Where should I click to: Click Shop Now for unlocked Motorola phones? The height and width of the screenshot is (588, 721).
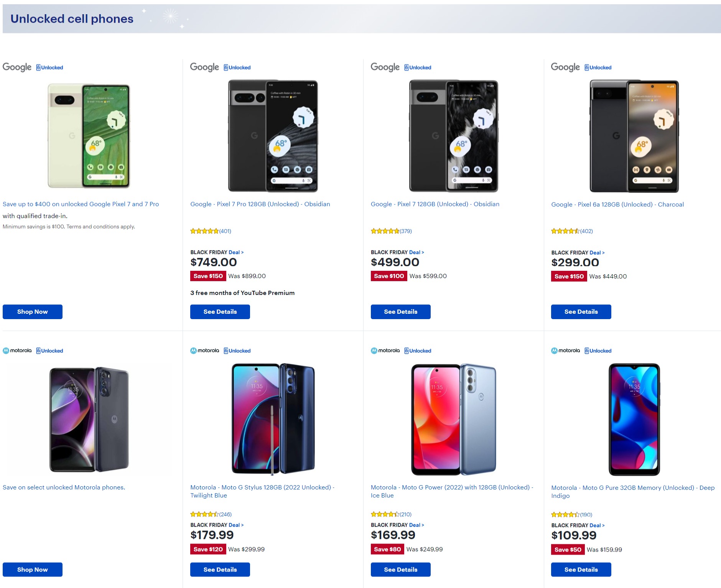pyautogui.click(x=33, y=570)
